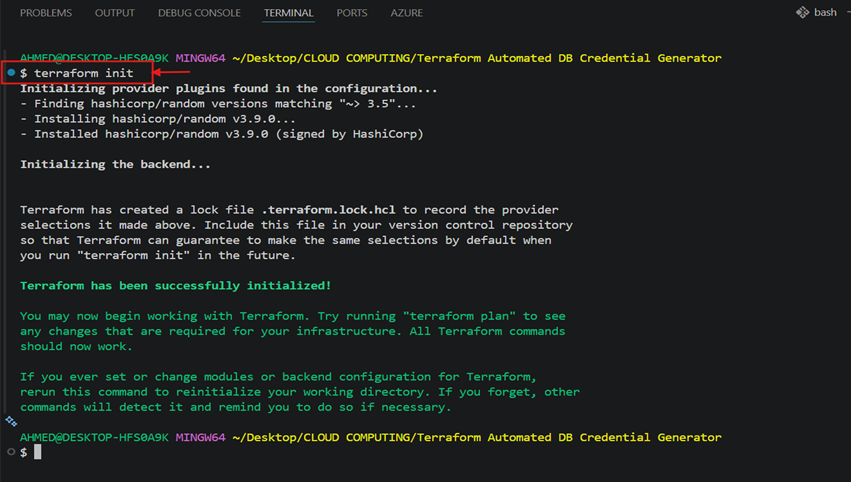The image size is (851, 482).
Task: Click MINGW64 in the bottom prompt line
Action: point(200,437)
